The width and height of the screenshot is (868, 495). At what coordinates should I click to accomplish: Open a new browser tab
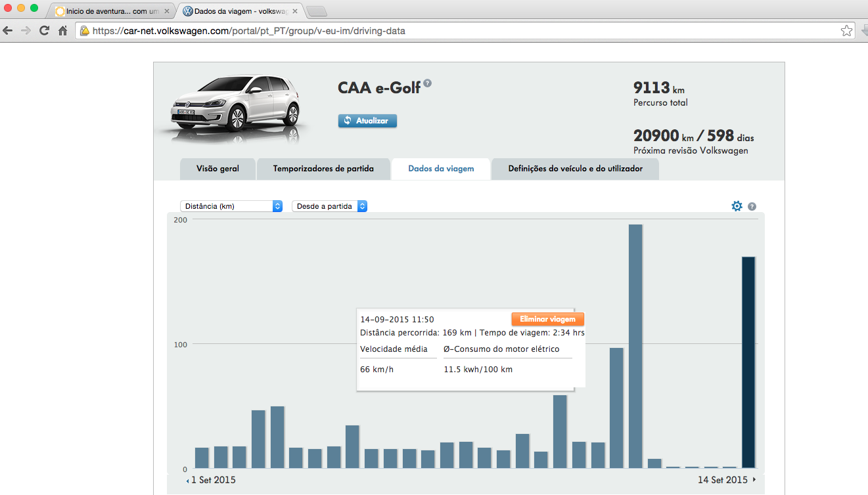[317, 11]
